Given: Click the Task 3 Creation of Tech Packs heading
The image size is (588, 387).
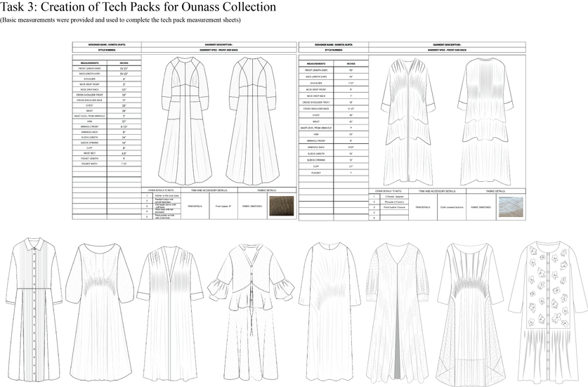Looking at the screenshot, I should [138, 7].
